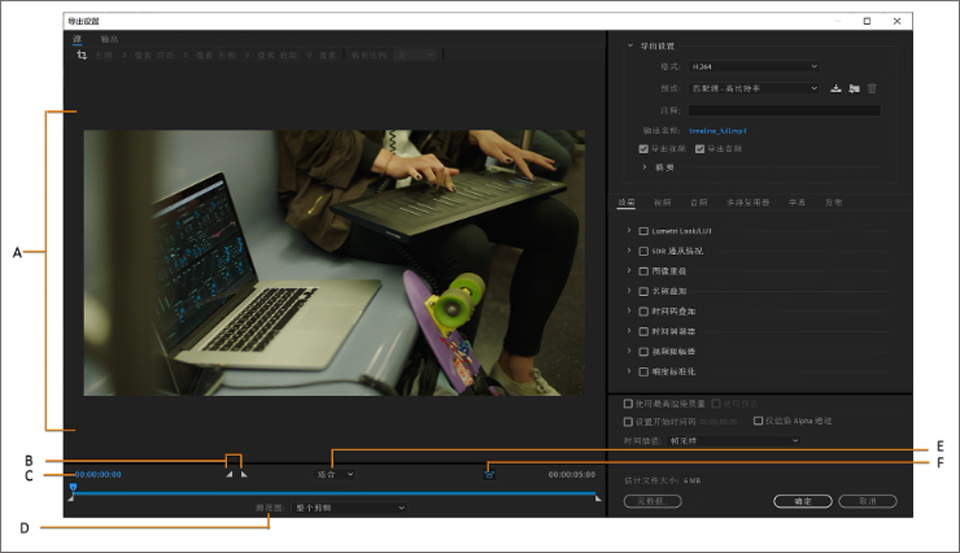This screenshot has width=960, height=553.
Task: Open the 适合 zoom level dropdown
Action: (335, 474)
